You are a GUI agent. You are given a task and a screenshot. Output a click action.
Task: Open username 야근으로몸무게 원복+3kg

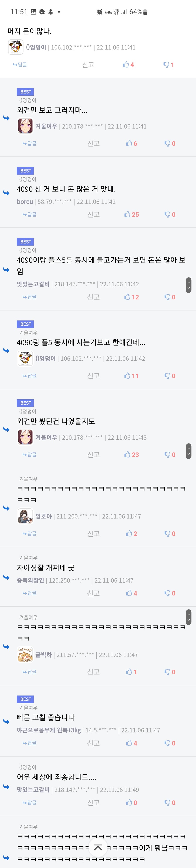[x=49, y=730]
